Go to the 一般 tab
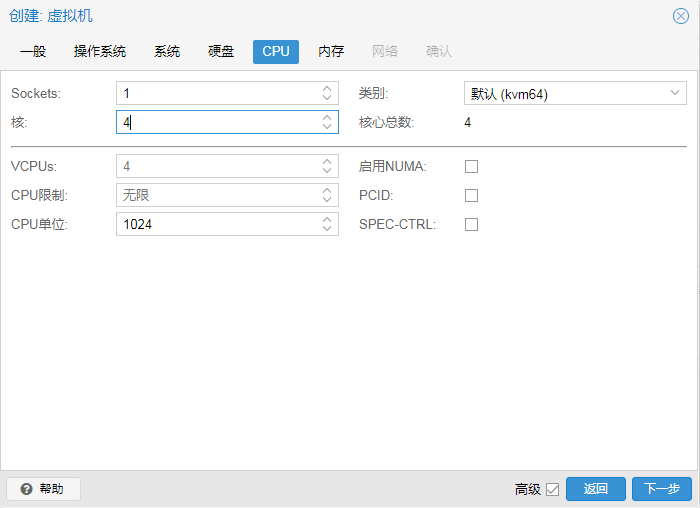700x508 pixels. [33, 51]
